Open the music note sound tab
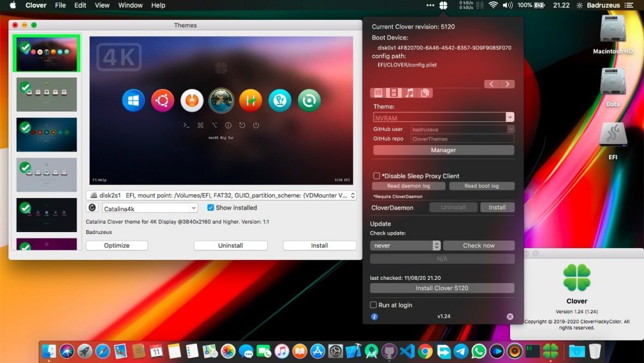 [410, 93]
